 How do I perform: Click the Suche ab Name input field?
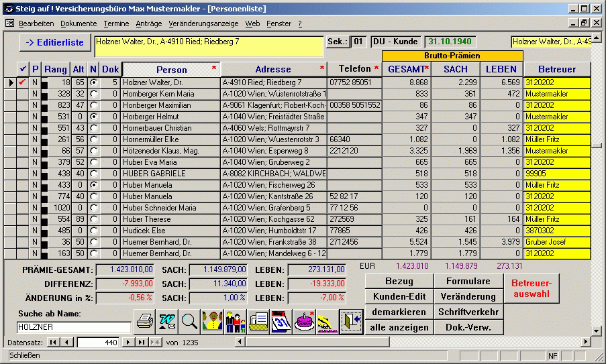(74, 327)
